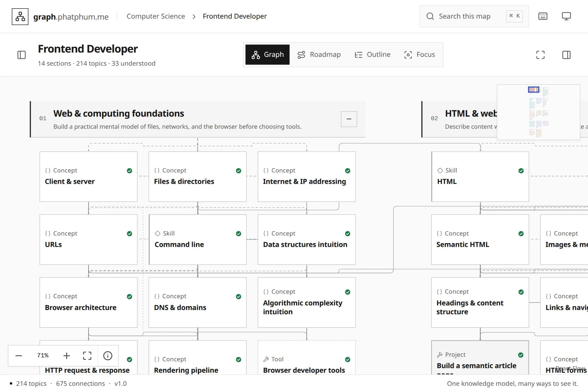Switch to the Roadmap view tab
The image size is (588, 392).
[319, 55]
